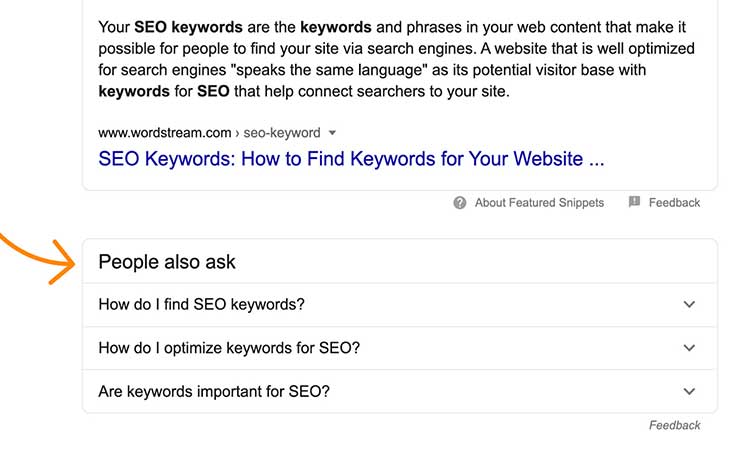Click the "About Featured Snippets" text link
Viewport: 750px width, 450px height.
[539, 202]
